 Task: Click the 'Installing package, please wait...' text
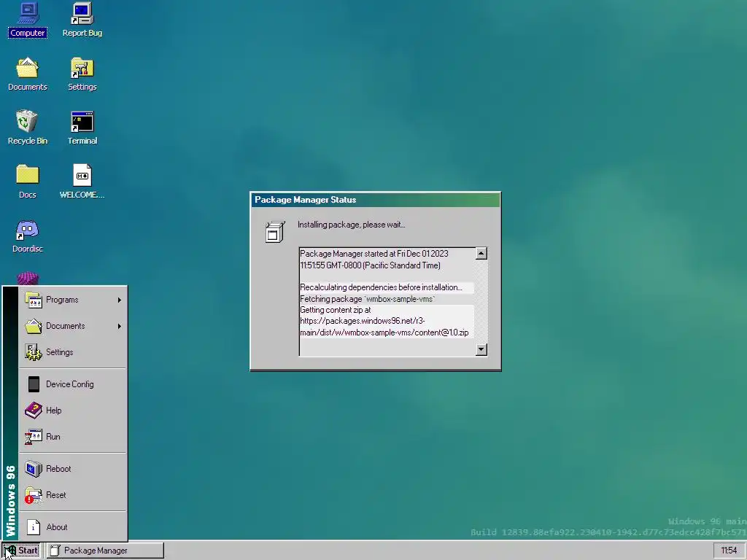pyautogui.click(x=351, y=225)
